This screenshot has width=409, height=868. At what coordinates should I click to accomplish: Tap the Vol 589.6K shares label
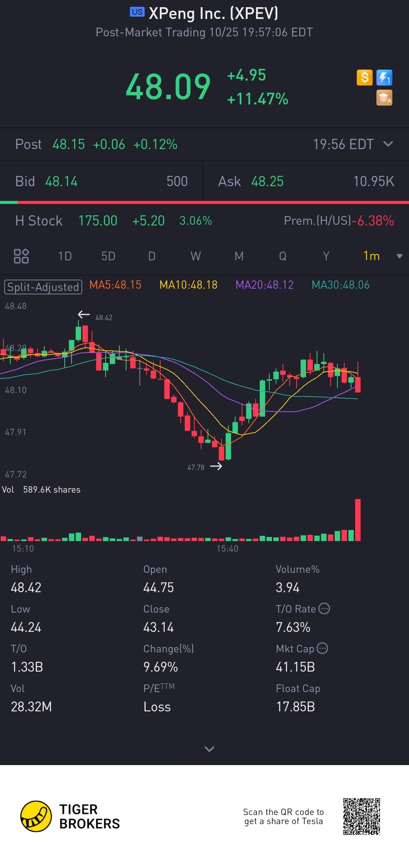(x=41, y=490)
